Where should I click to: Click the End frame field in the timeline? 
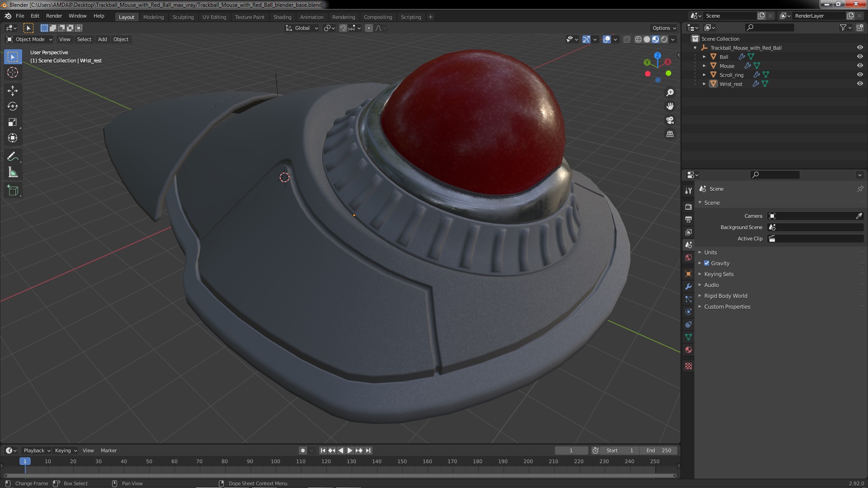click(659, 450)
